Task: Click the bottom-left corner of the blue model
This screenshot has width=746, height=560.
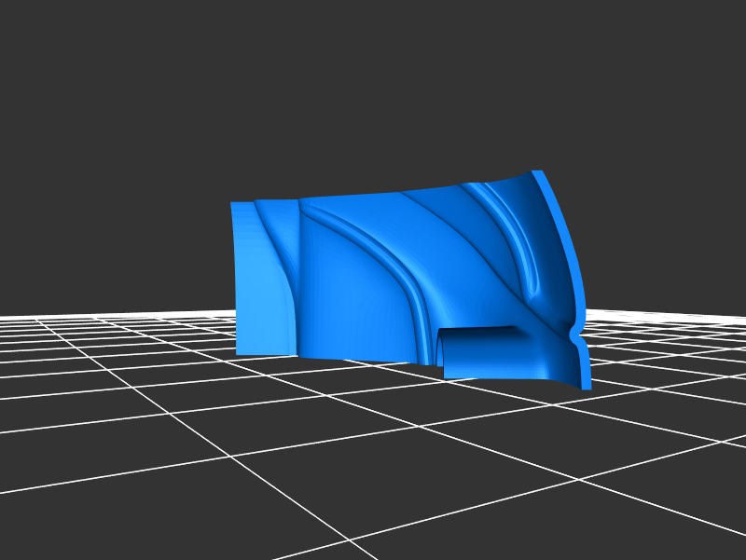Action: coord(239,352)
